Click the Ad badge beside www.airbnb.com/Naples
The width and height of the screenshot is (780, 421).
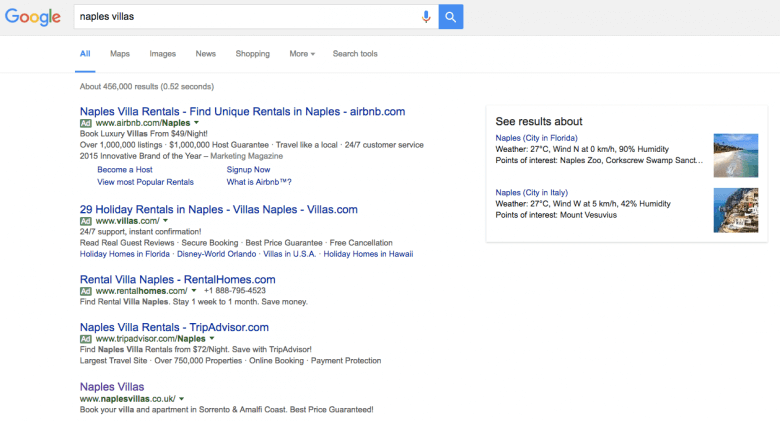click(x=86, y=123)
